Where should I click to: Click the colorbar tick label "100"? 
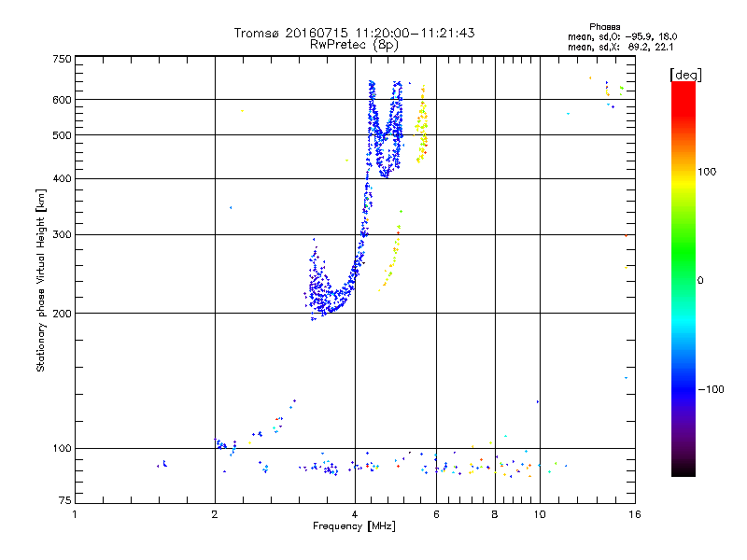coord(707,172)
